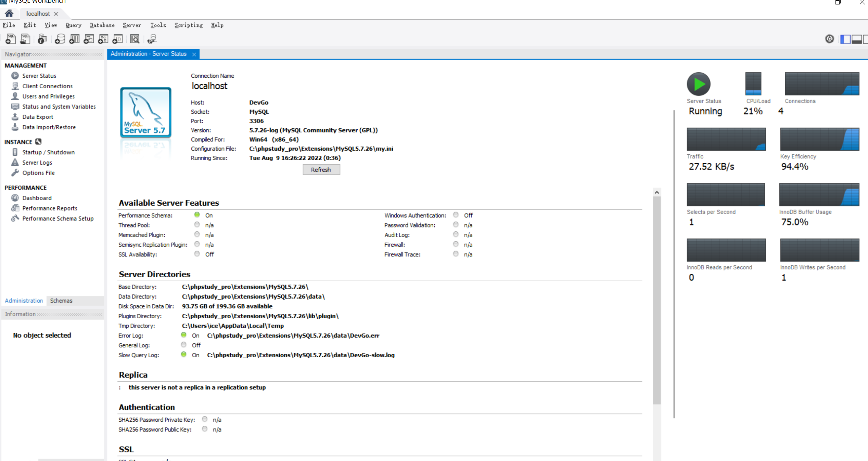The image size is (868, 461).
Task: Toggle the left sidebar panel visibility
Action: point(845,39)
